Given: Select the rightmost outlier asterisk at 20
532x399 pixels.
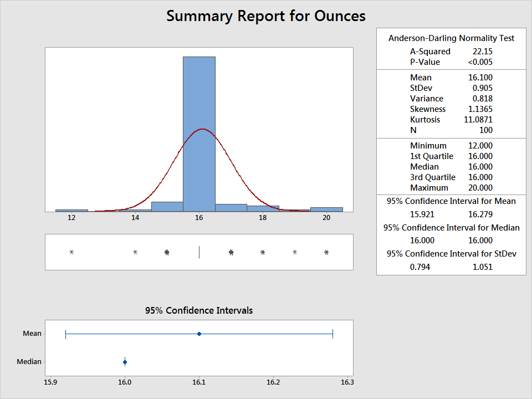Looking at the screenshot, I should pyautogui.click(x=326, y=253).
